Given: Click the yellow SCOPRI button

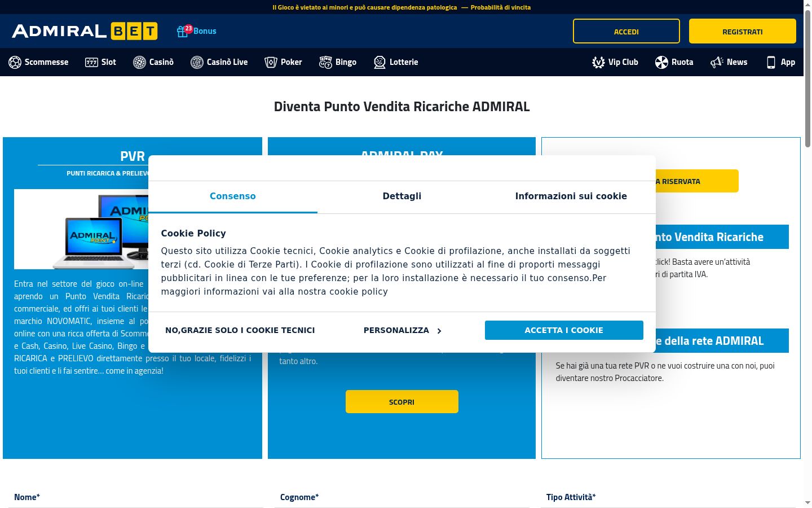Looking at the screenshot, I should pos(402,402).
